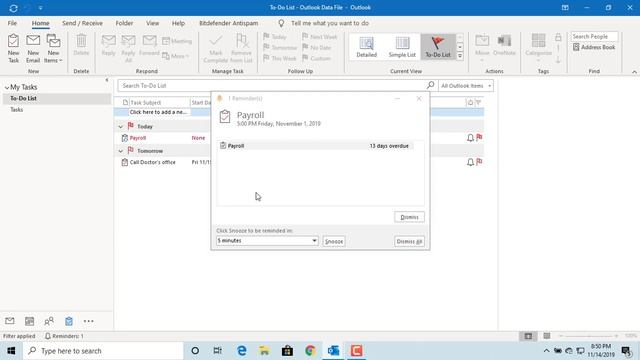Click the Snooze button
Viewport: 640px width, 360px height.
click(334, 241)
